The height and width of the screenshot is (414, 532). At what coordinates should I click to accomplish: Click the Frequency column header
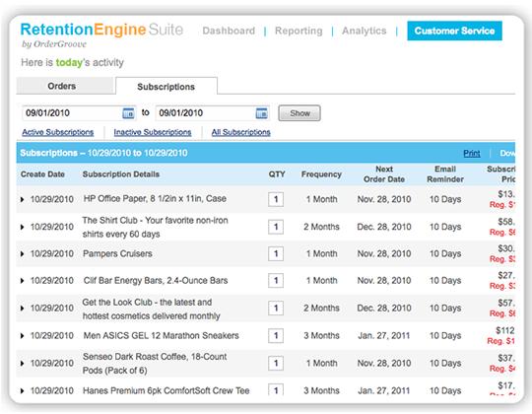point(321,174)
